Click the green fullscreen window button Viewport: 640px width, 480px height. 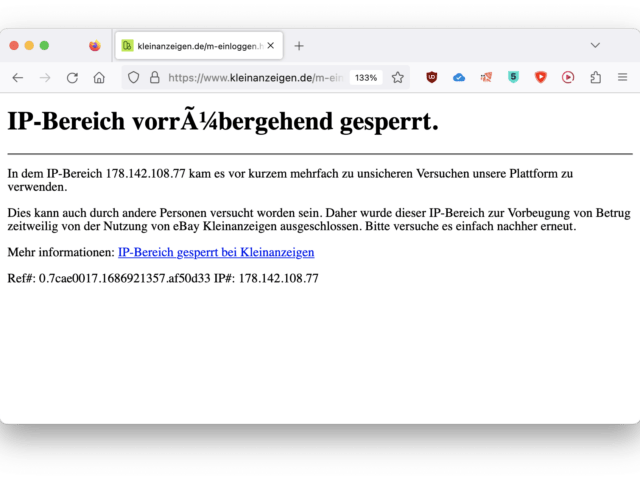(44, 45)
